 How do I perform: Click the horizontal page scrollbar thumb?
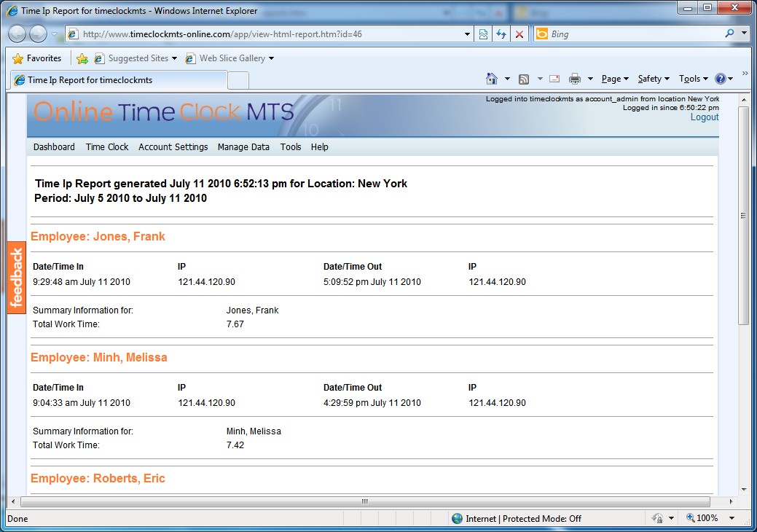[365, 501]
